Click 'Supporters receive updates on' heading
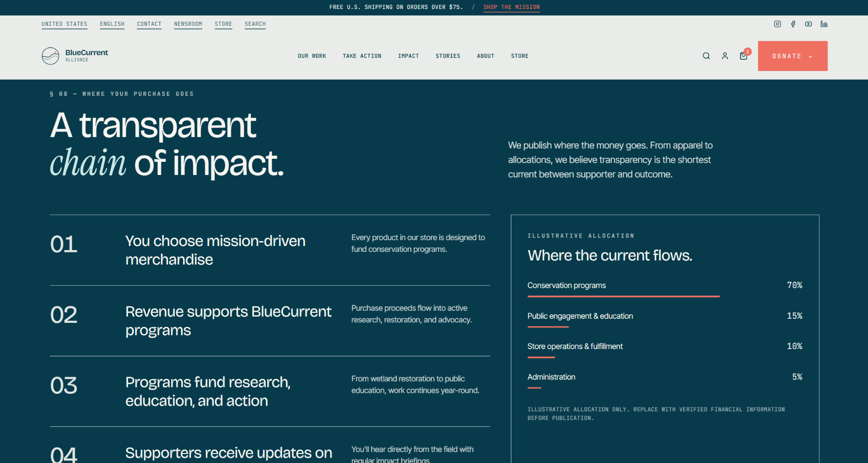 [x=229, y=453]
